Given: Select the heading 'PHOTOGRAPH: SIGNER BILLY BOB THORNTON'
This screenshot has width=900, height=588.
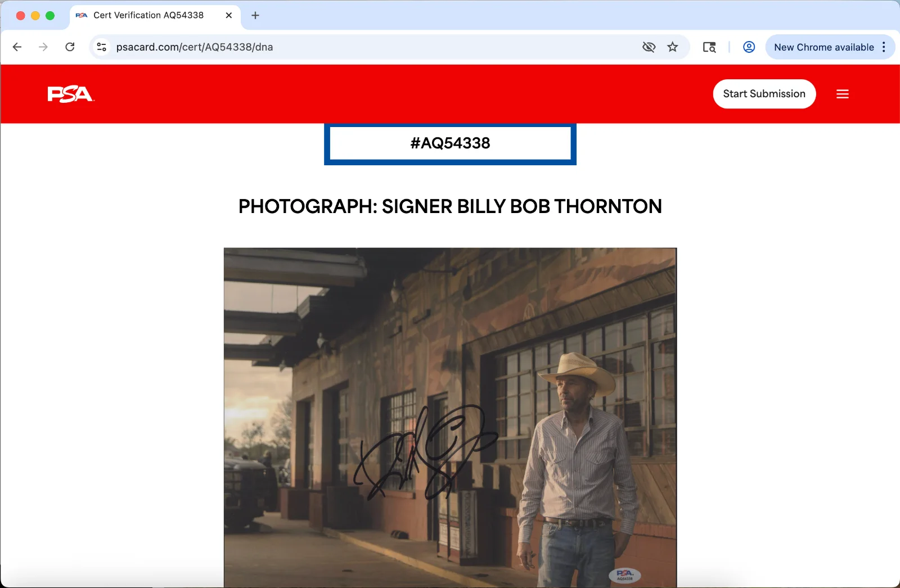Looking at the screenshot, I should click(450, 206).
